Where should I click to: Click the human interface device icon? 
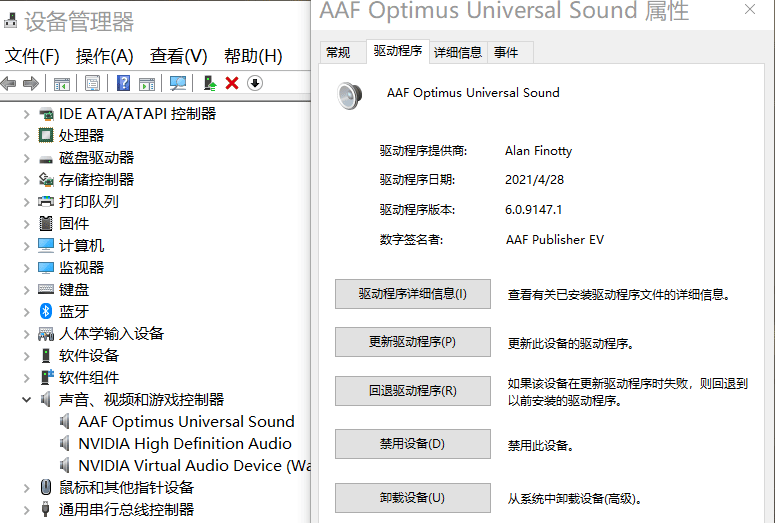coord(46,334)
